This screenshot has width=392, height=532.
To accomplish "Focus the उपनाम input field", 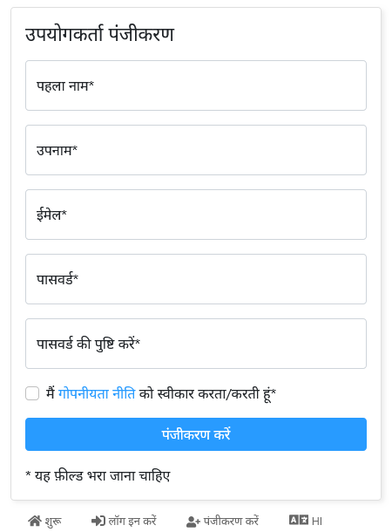I will click(196, 150).
